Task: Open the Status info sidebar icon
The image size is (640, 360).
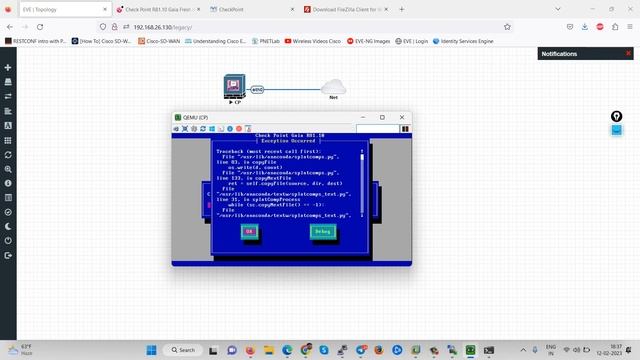Action: (8, 183)
